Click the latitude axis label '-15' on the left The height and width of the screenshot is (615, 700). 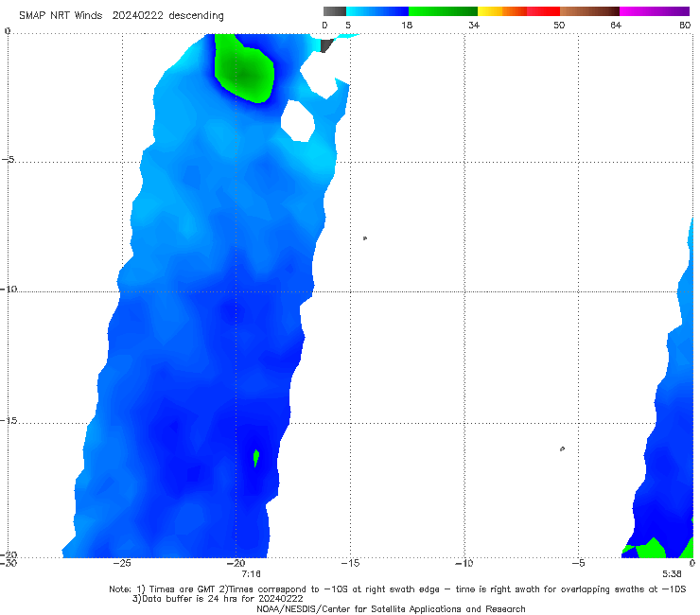[9, 421]
